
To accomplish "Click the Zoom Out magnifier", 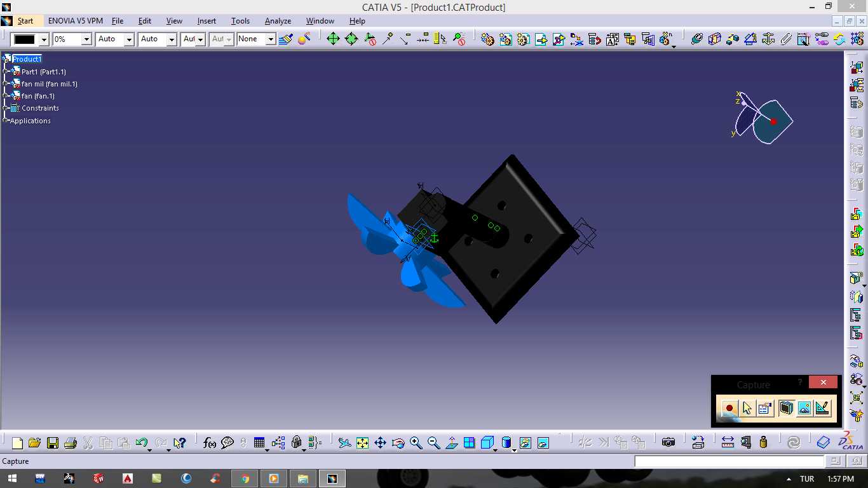I will pos(433,443).
